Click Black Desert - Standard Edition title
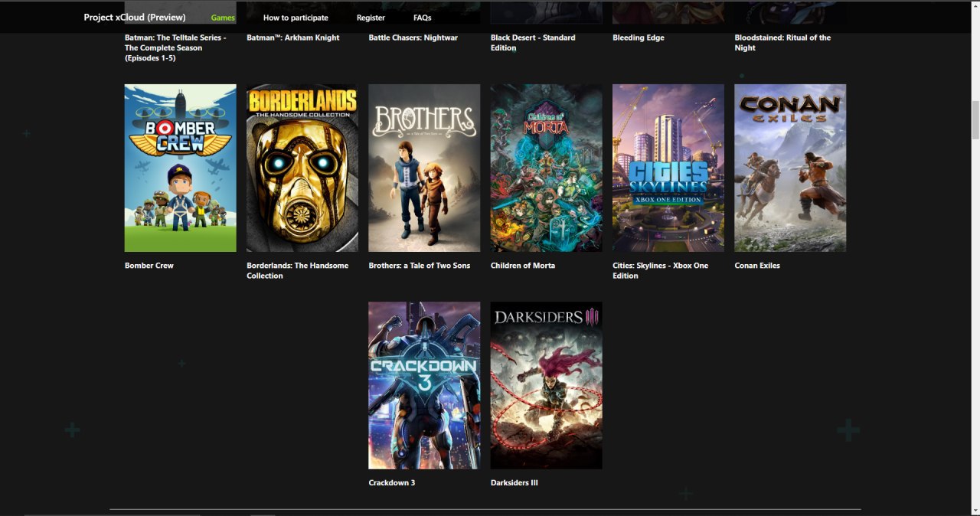Image resolution: width=980 pixels, height=516 pixels. click(x=533, y=43)
